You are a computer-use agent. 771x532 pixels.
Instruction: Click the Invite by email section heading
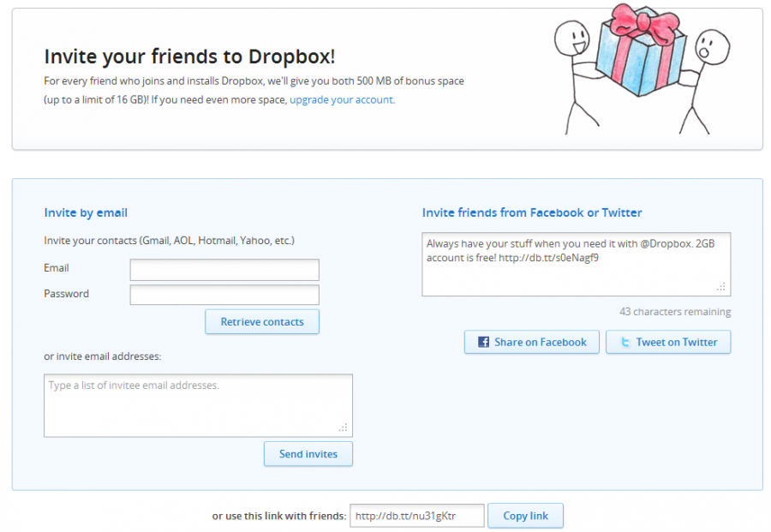pyautogui.click(x=86, y=212)
